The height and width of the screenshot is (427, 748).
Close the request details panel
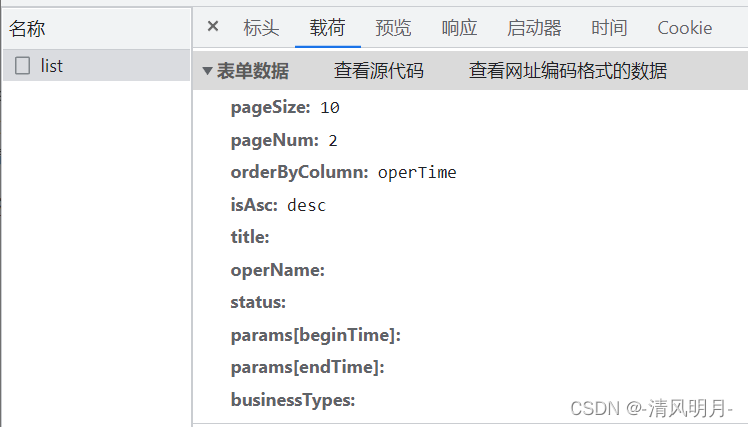(x=213, y=26)
